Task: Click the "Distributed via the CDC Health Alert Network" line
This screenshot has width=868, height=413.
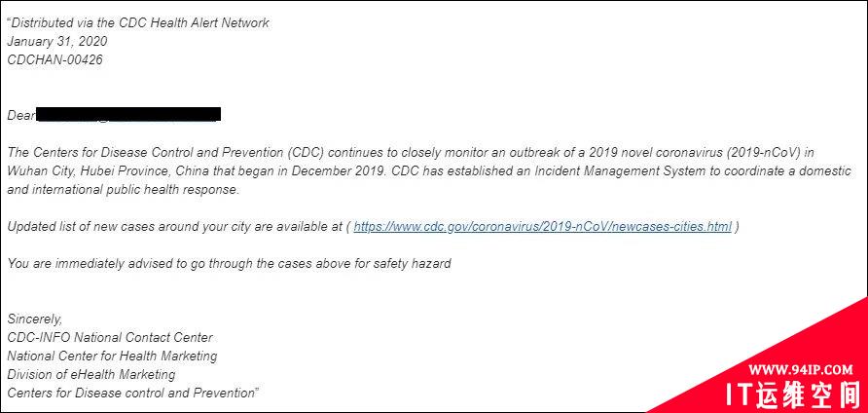Action: pyautogui.click(x=138, y=23)
